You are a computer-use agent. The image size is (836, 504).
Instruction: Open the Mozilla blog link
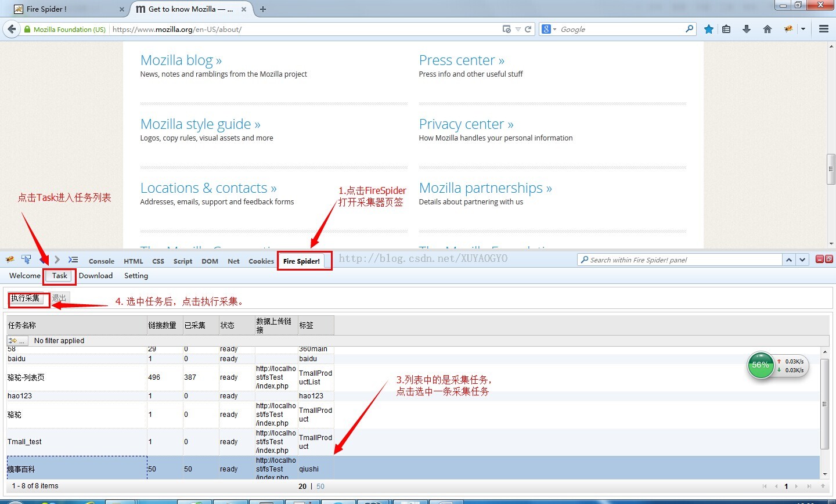coord(181,60)
